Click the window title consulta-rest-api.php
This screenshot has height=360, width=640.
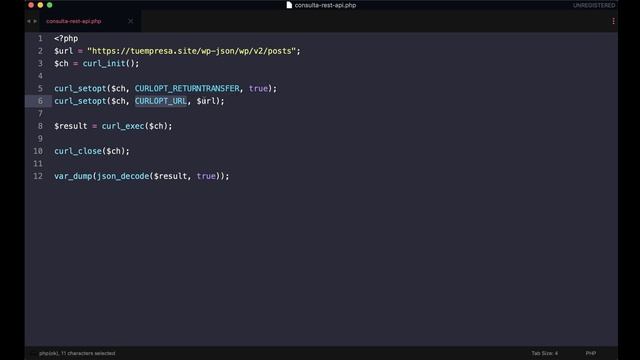click(x=325, y=5)
